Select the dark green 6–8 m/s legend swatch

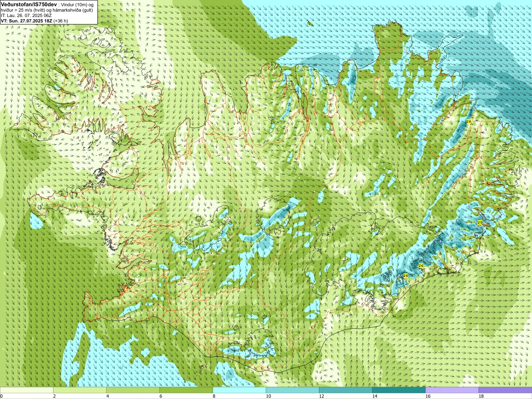coord(186,390)
